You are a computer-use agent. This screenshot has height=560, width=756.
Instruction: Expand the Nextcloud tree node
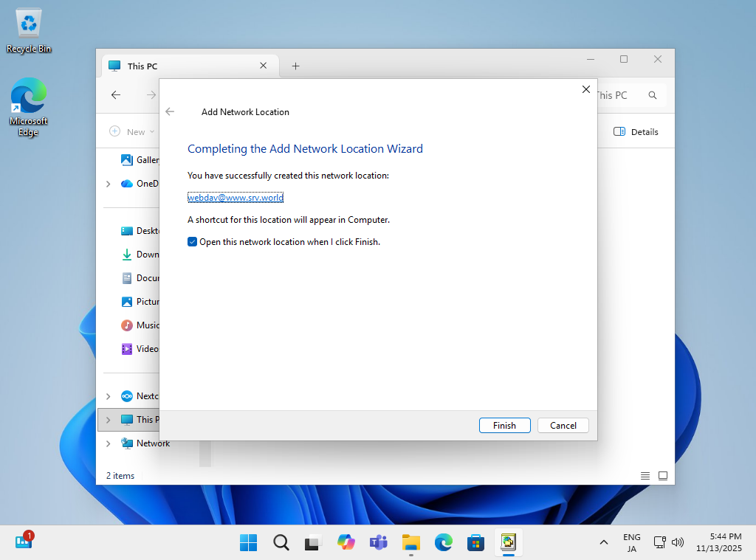[x=109, y=396]
